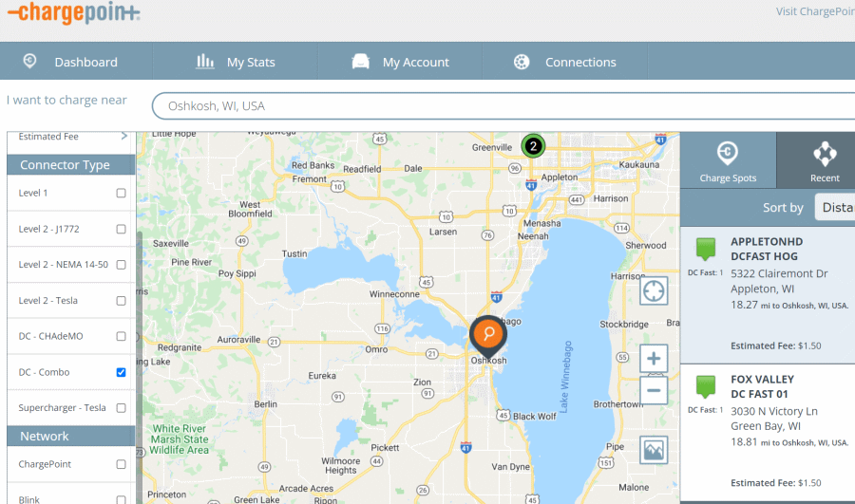855x504 pixels.
Task: Click the Appleton city label on map
Action: point(559,177)
